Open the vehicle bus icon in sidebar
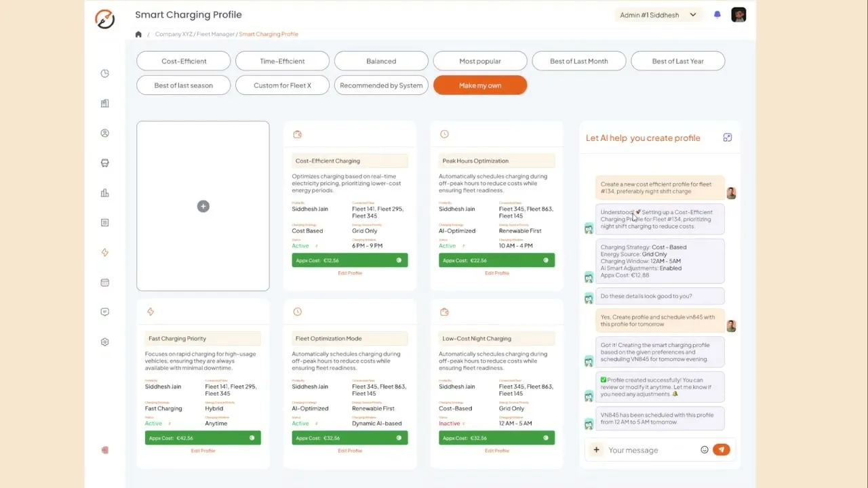 (104, 163)
